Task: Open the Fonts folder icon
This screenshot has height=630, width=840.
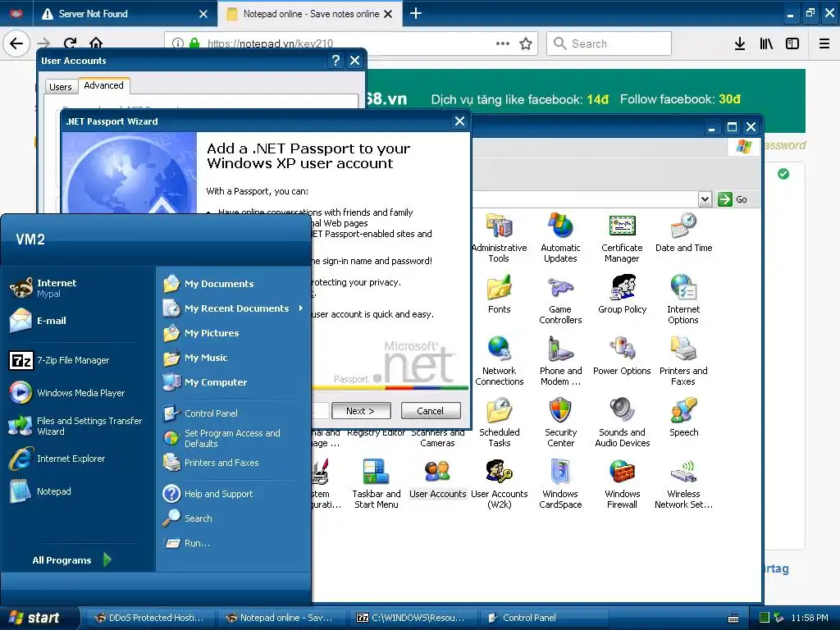Action: click(x=500, y=294)
